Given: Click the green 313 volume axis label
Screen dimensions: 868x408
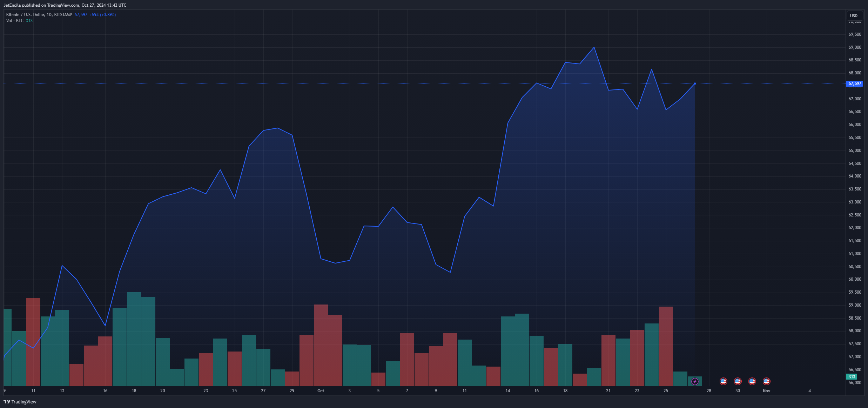Looking at the screenshot, I should tap(852, 377).
